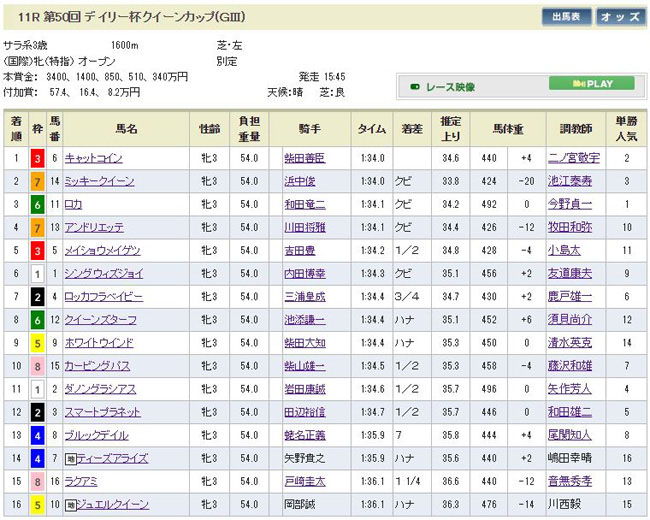This screenshot has width=650, height=520.
Task: Click the green frame 6 box for ロカ
Action: pos(37,204)
